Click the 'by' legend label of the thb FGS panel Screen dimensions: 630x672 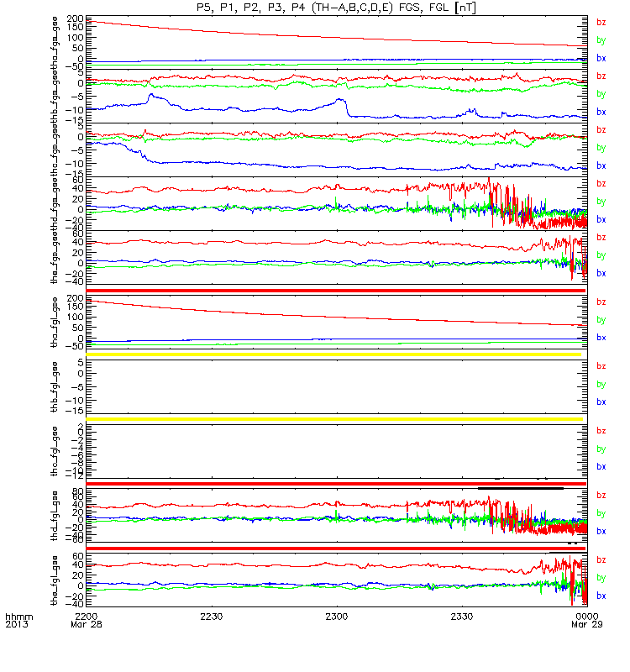(601, 94)
